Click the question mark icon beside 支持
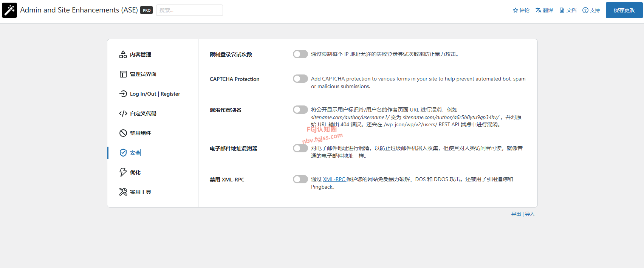Viewport: 644px width, 268px height. click(585, 10)
